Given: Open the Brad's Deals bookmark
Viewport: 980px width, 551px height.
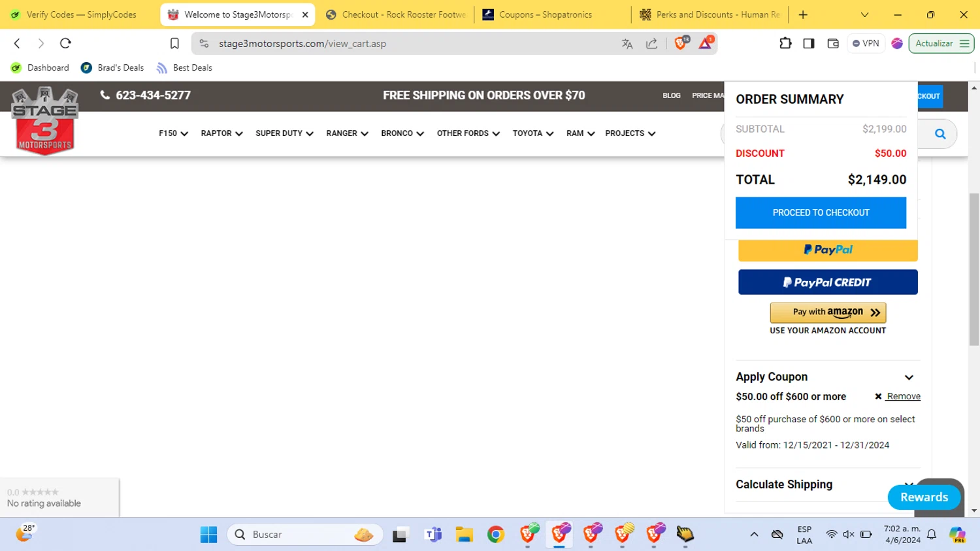Looking at the screenshot, I should pyautogui.click(x=112, y=68).
